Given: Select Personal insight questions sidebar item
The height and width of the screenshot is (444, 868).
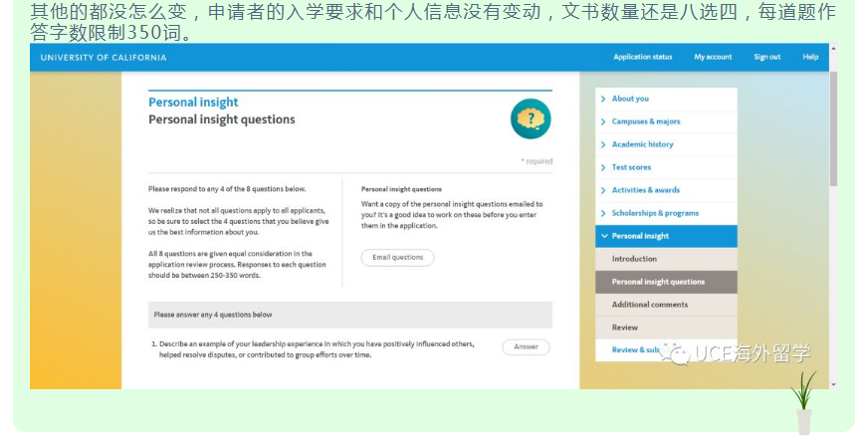Looking at the screenshot, I should [x=658, y=282].
